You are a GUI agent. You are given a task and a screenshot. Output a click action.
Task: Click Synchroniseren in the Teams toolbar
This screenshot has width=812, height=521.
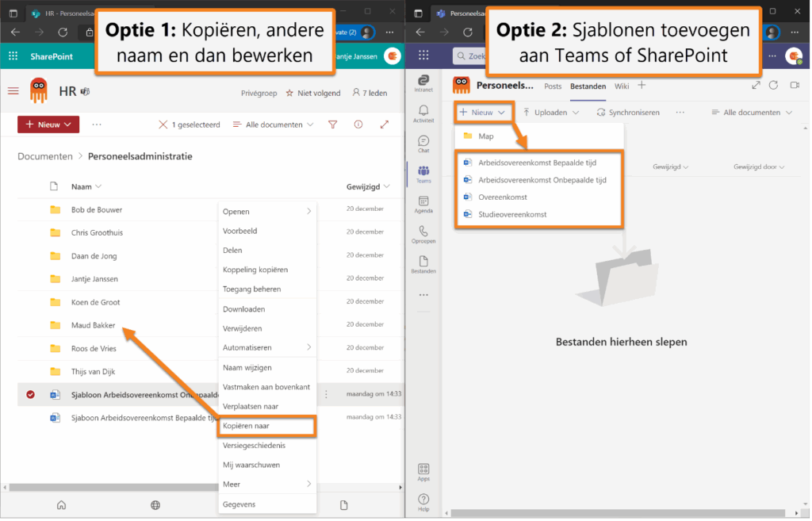(x=632, y=112)
